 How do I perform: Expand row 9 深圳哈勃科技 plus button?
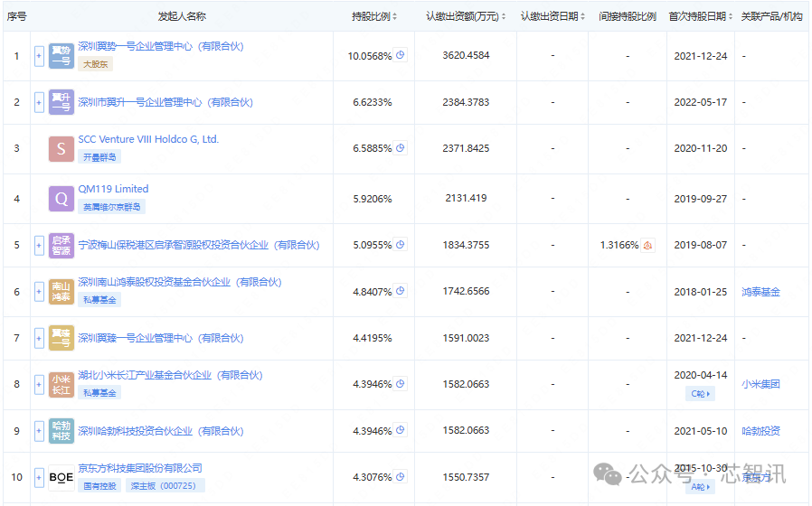39,431
